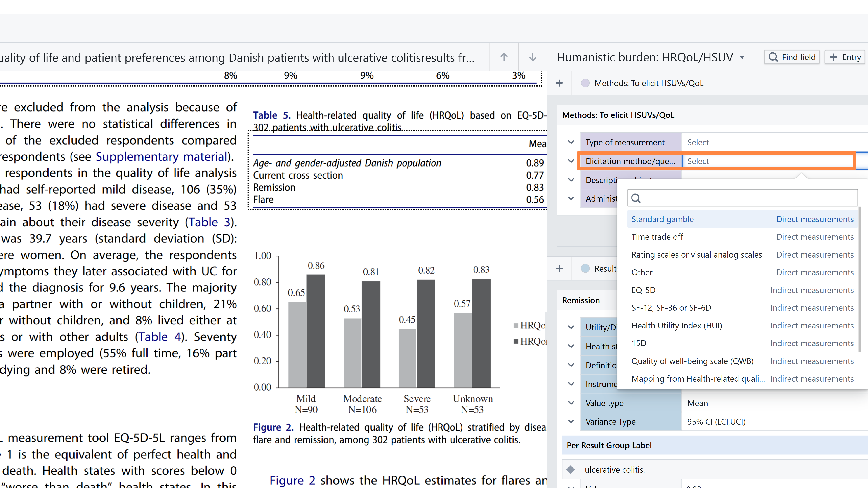
Task: Expand the Description of instrument row chevron
Action: click(571, 180)
